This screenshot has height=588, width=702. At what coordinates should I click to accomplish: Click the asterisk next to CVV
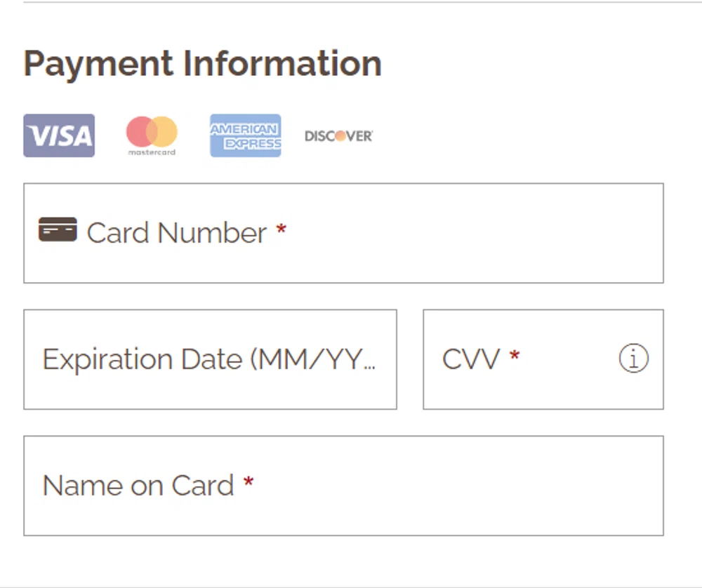coord(513,355)
